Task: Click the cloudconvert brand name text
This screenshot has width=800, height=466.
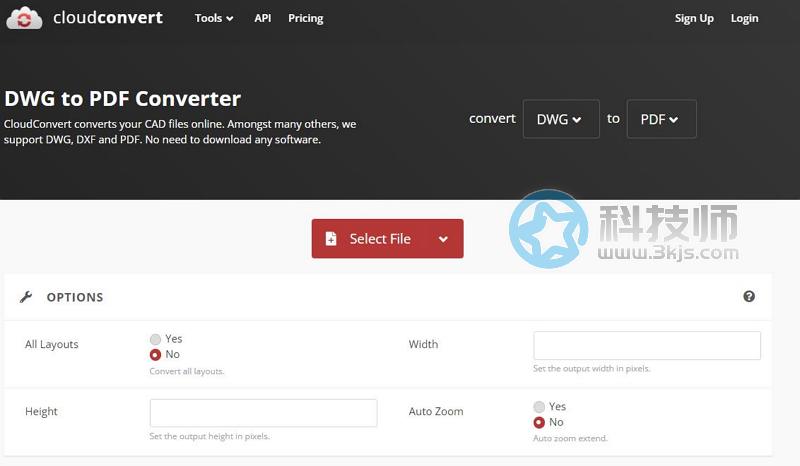Action: click(x=108, y=18)
